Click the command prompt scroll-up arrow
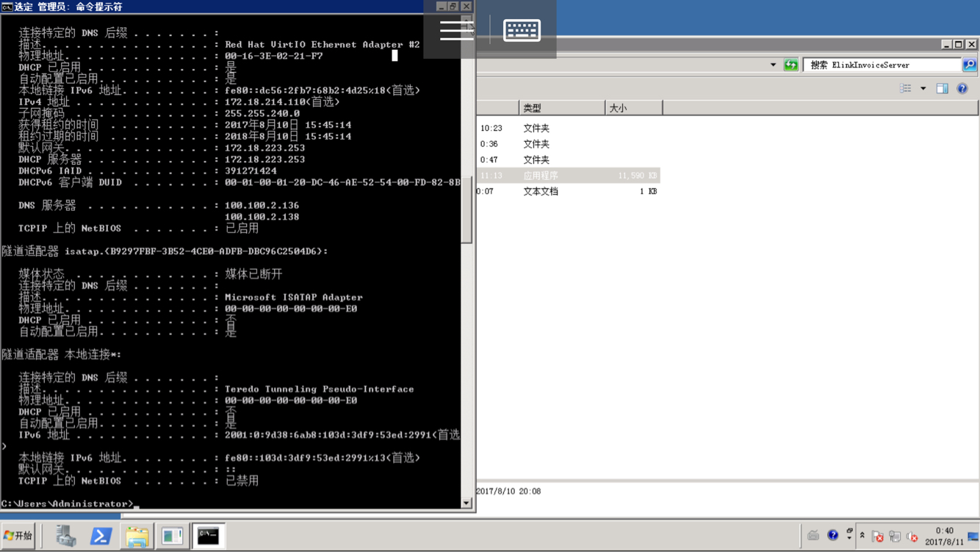This screenshot has width=980, height=552. [x=466, y=19]
